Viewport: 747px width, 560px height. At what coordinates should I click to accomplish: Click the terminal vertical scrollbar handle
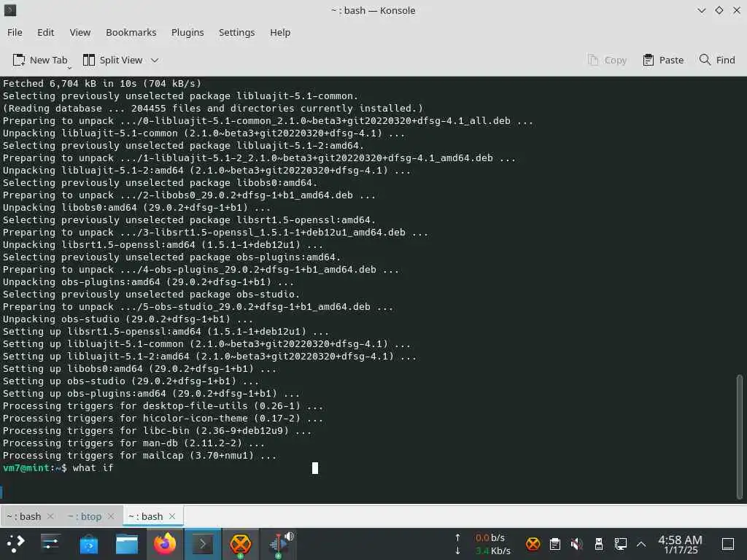[x=740, y=437]
